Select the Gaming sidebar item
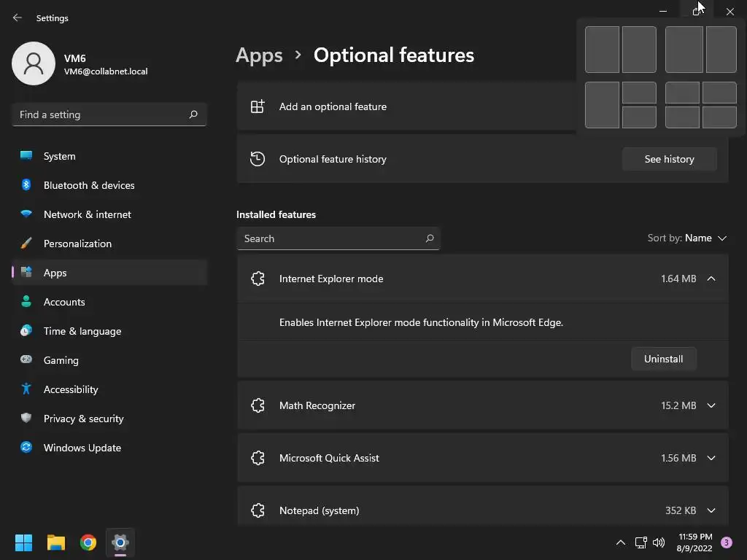The height and width of the screenshot is (560, 747). pos(61,360)
